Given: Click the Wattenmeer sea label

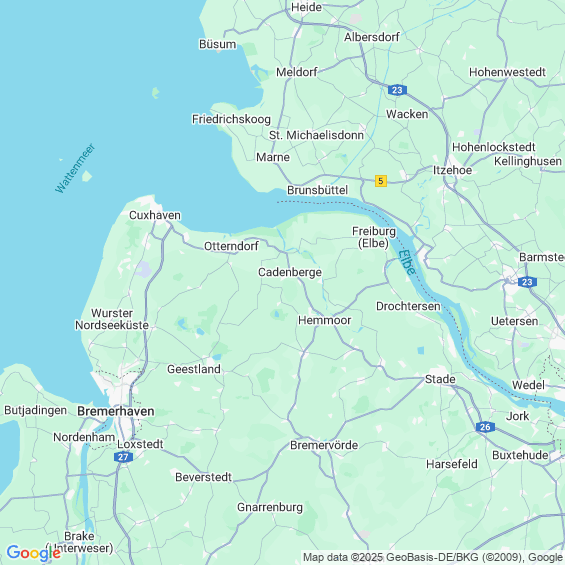Looking at the screenshot, I should pyautogui.click(x=75, y=168).
